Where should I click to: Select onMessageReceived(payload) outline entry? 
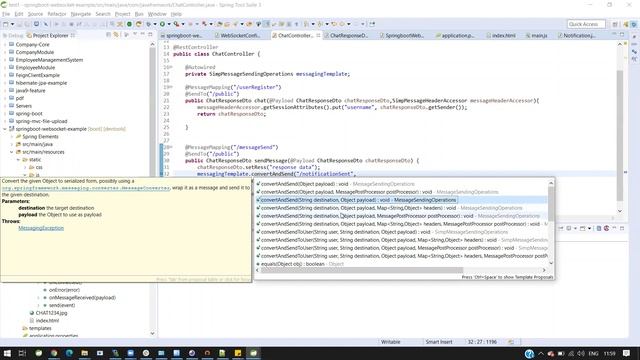tap(82, 298)
